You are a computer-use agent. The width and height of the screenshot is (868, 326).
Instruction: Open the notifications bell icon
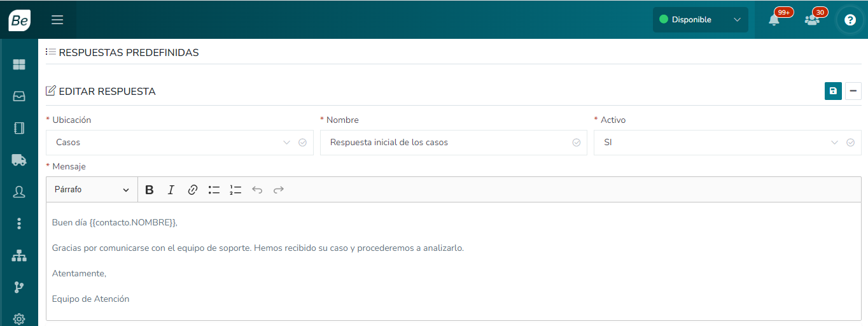[x=774, y=20]
